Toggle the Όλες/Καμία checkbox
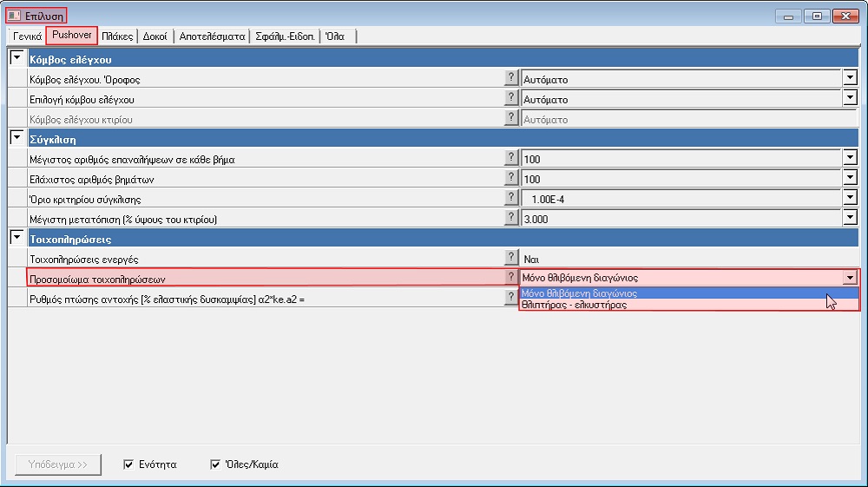868x487 pixels. click(216, 464)
